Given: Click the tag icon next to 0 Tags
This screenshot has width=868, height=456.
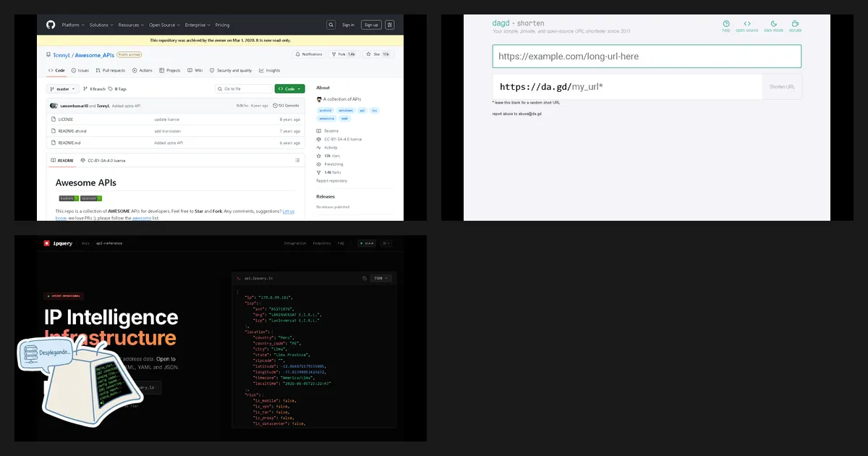Looking at the screenshot, I should (x=111, y=89).
